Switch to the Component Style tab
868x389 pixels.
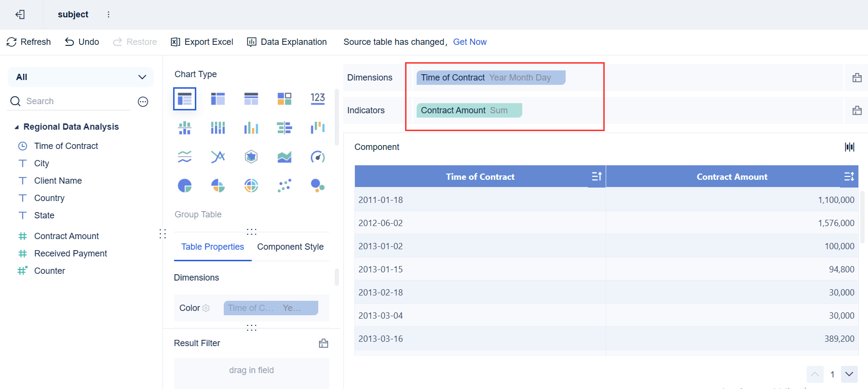click(290, 247)
